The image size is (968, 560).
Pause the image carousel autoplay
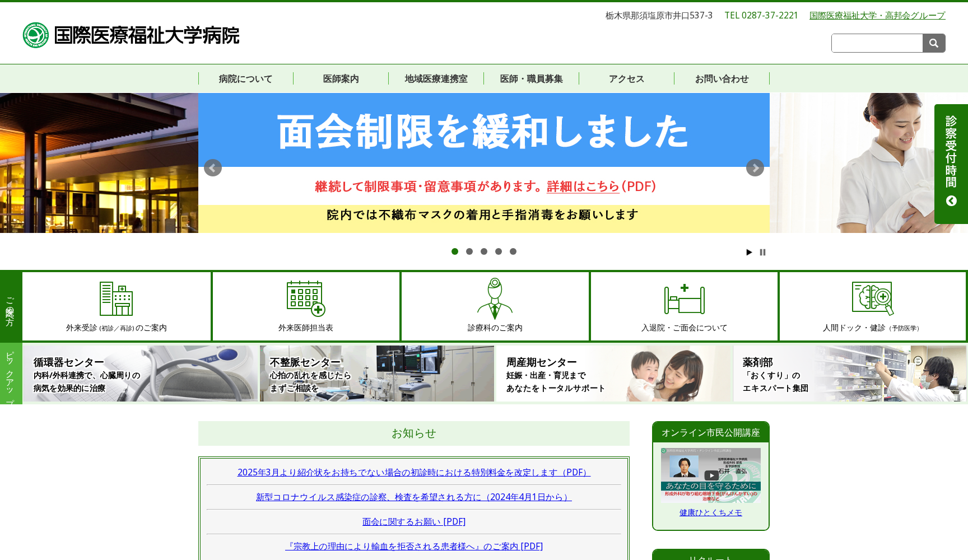[762, 252]
